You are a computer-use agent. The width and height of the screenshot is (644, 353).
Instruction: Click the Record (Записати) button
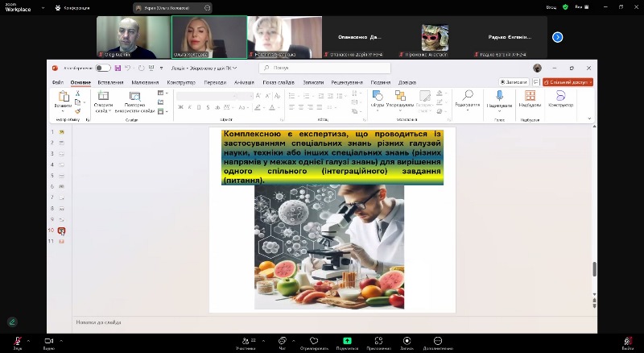(514, 82)
